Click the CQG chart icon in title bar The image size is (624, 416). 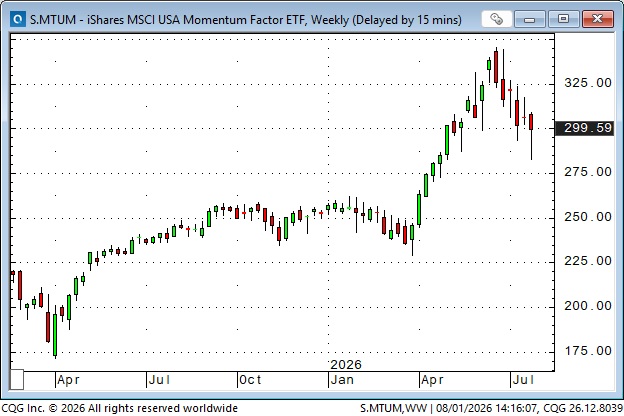click(x=18, y=19)
